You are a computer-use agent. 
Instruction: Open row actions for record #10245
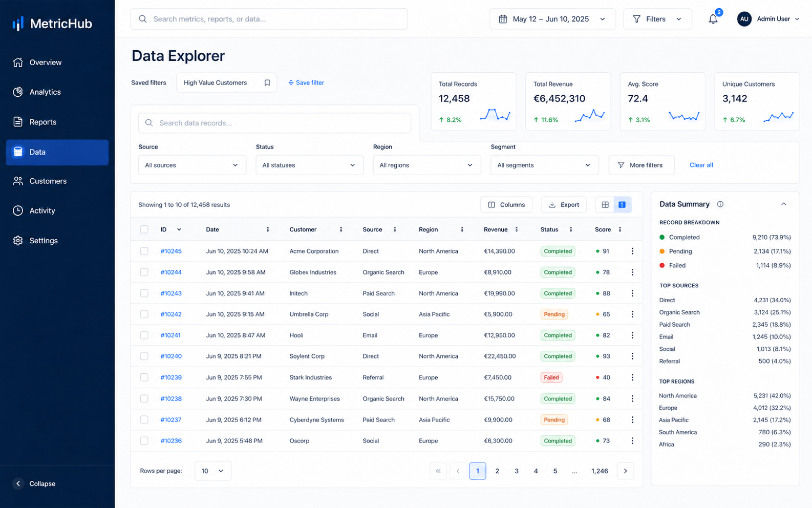[632, 251]
